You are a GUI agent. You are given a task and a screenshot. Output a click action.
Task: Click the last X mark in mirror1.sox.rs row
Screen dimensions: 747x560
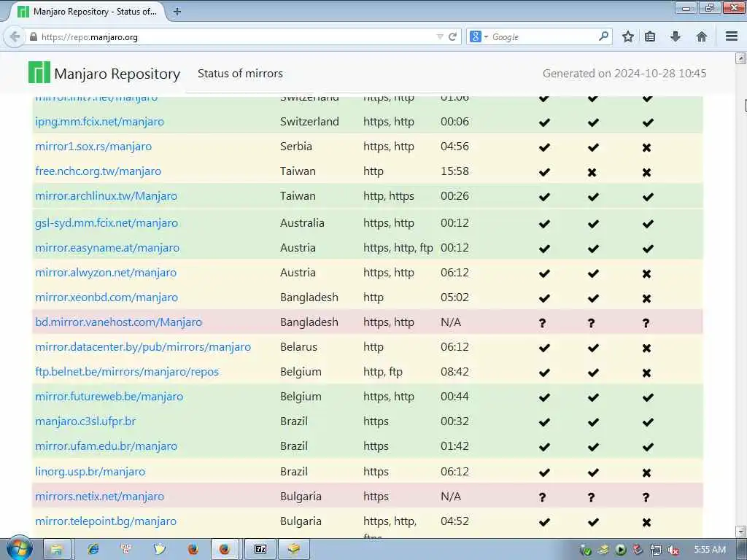coord(646,147)
